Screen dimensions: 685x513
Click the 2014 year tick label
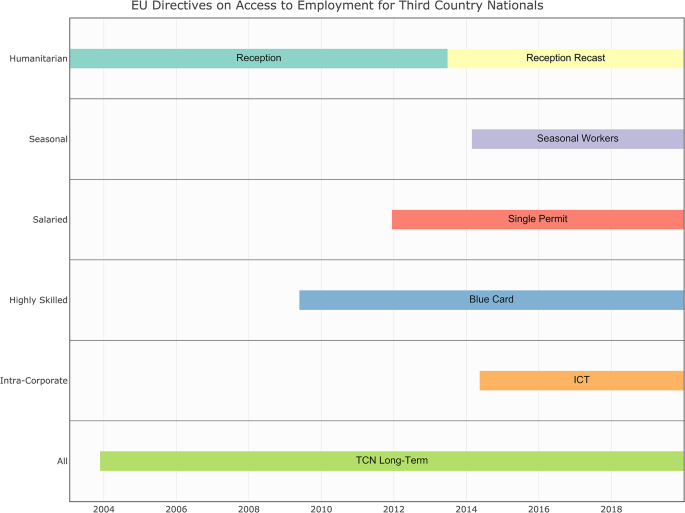pos(466,509)
